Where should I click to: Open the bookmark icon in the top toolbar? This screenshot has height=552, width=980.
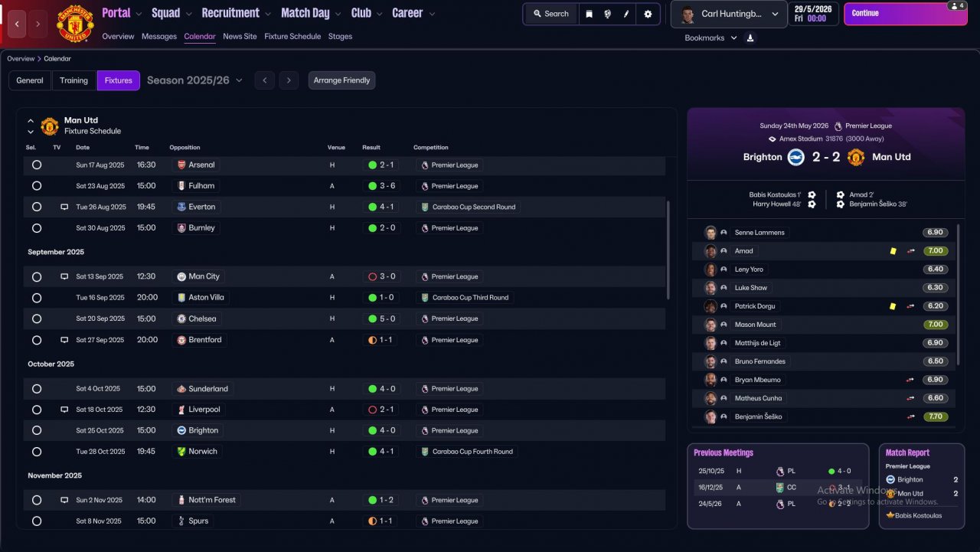click(589, 14)
